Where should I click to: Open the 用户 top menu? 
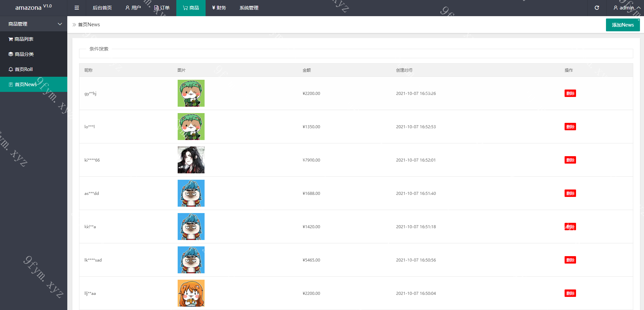coord(133,8)
